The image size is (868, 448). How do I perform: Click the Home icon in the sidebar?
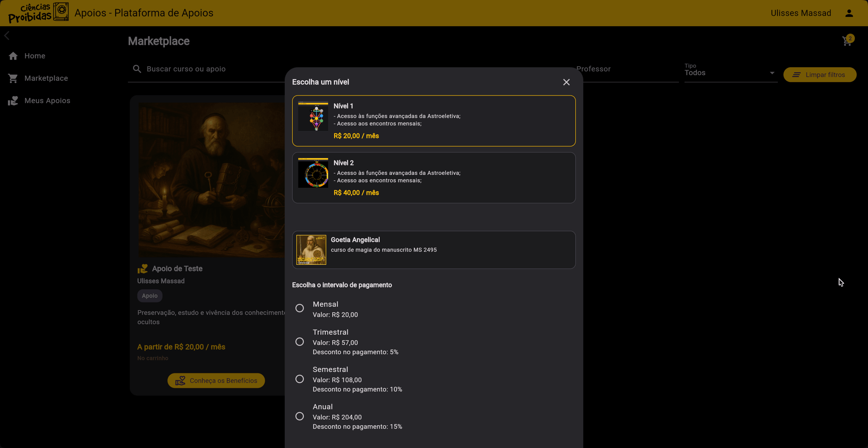click(x=14, y=55)
